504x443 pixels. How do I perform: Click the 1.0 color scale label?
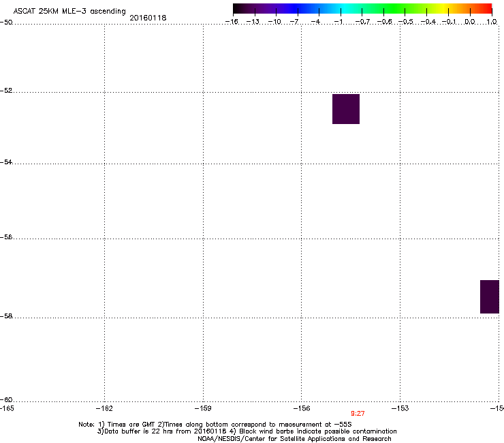coord(492,22)
